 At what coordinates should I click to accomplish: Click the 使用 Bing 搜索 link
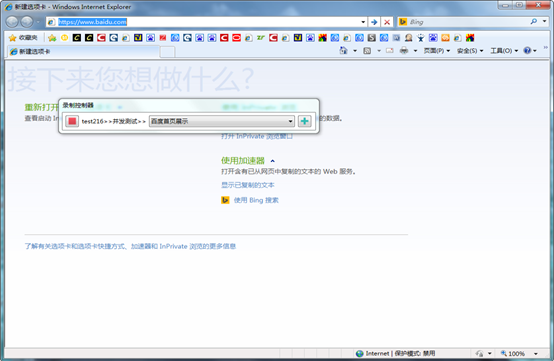click(x=256, y=200)
